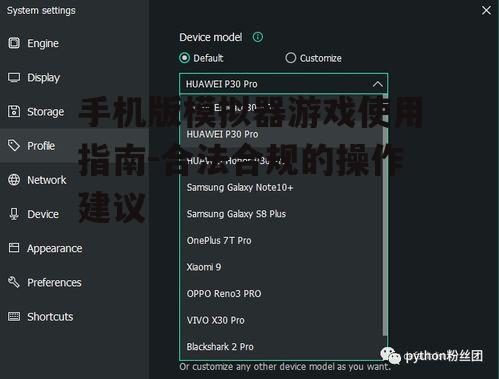Click the Engine chip icon in sidebar

click(x=14, y=43)
